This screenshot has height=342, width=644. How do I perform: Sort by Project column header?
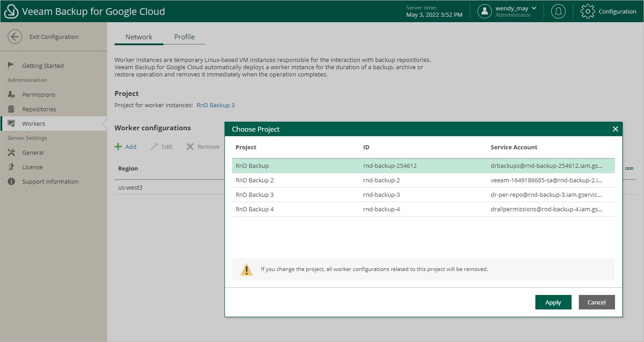[246, 147]
